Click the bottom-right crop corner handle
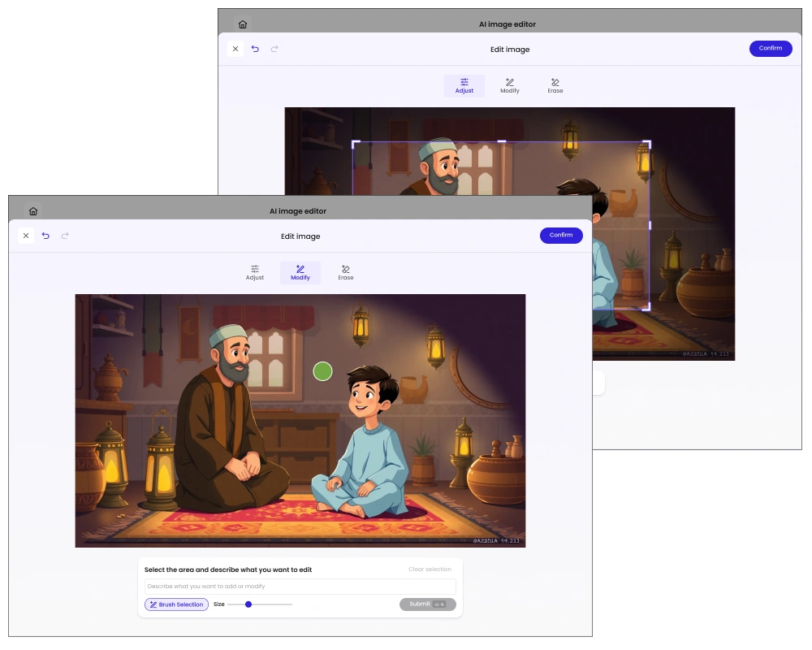The height and width of the screenshot is (650, 812). [x=647, y=307]
